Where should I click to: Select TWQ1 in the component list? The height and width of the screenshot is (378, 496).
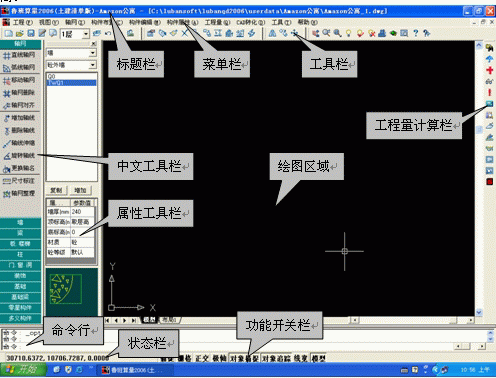pos(72,83)
